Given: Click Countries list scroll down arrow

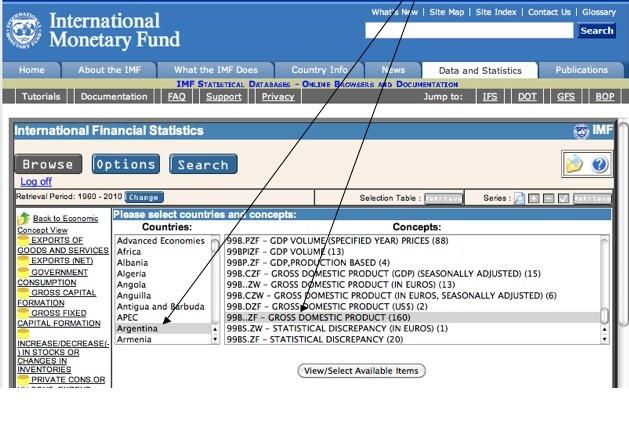Looking at the screenshot, I should point(215,339).
